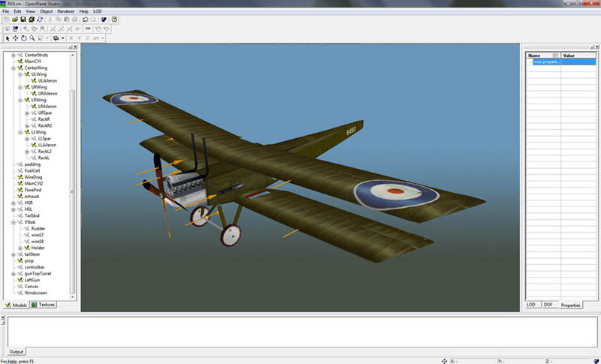Image resolution: width=601 pixels, height=364 pixels.
Task: Open the Renderer menu
Action: pyautogui.click(x=66, y=11)
